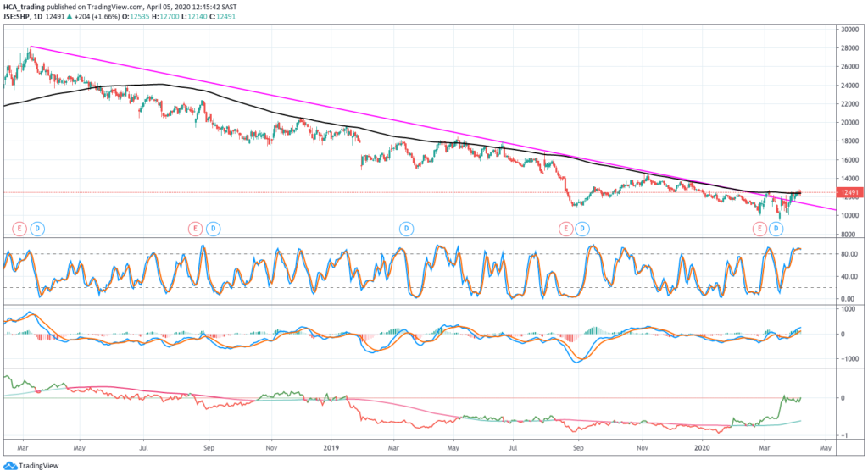Select the JSE:SHP symbol label
Viewport: 868px width, 476px height.
click(16, 17)
